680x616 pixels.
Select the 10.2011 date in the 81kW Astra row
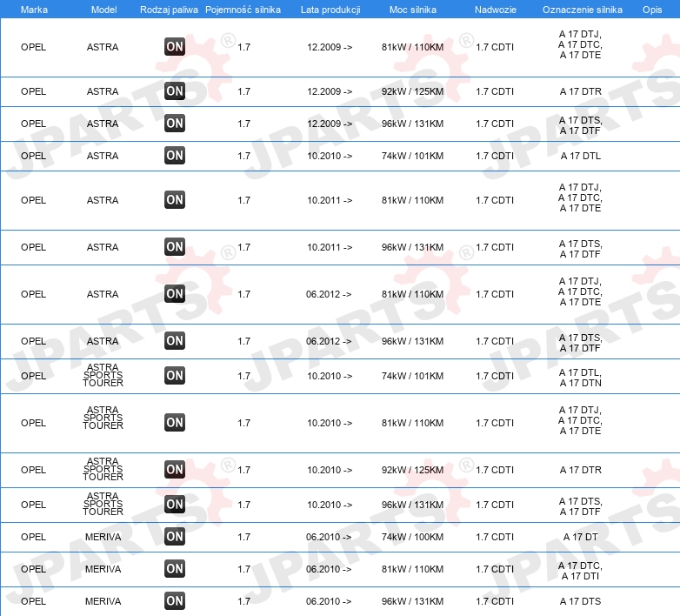click(x=330, y=200)
